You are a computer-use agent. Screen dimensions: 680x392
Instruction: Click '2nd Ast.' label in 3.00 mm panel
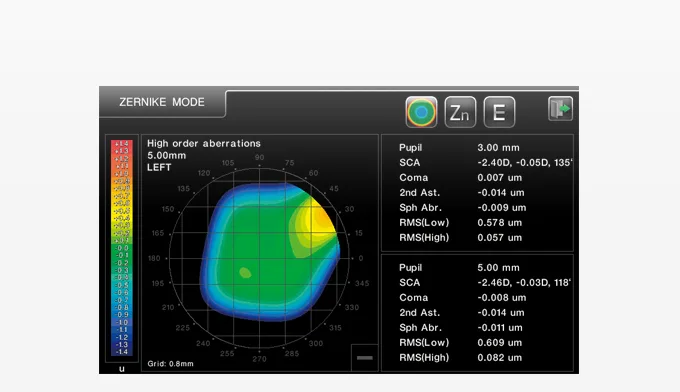[419, 193]
